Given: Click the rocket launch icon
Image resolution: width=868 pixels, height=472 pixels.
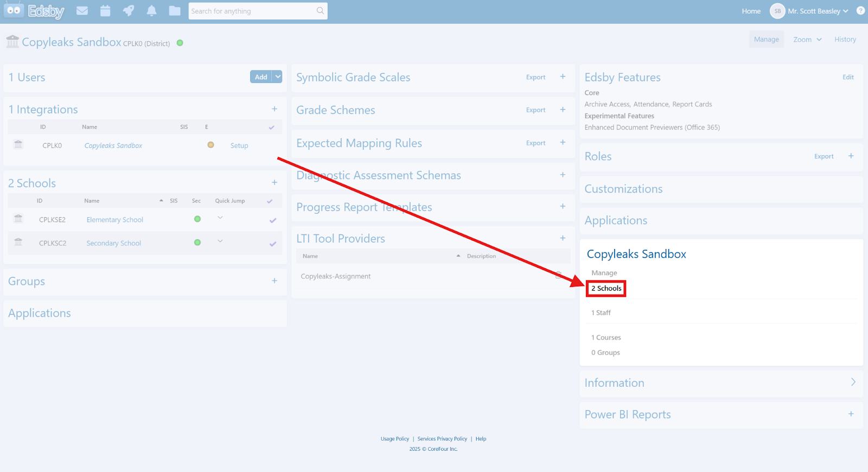Looking at the screenshot, I should click(129, 11).
